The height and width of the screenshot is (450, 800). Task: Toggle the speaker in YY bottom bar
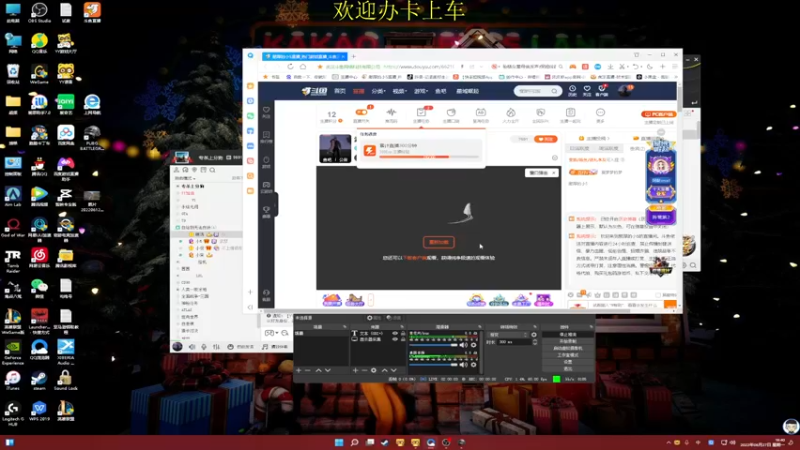tap(192, 347)
